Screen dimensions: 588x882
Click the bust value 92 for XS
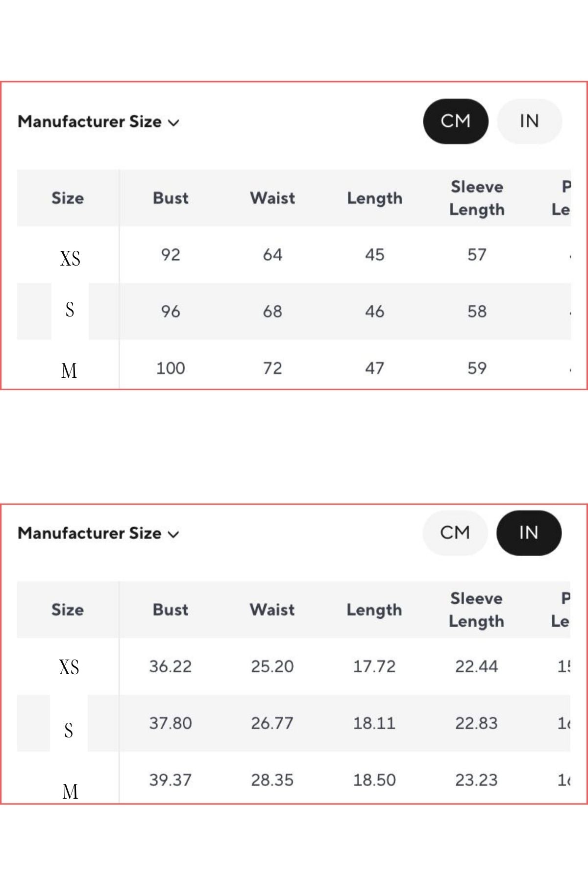[171, 255]
